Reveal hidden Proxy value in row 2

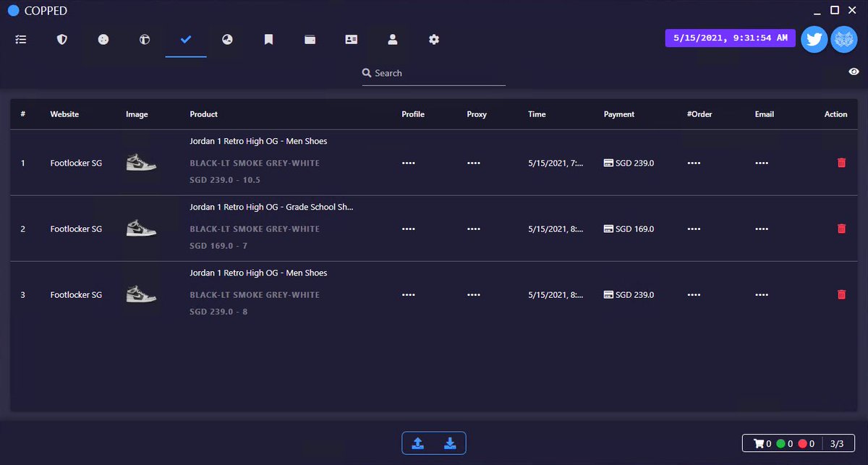pos(473,229)
